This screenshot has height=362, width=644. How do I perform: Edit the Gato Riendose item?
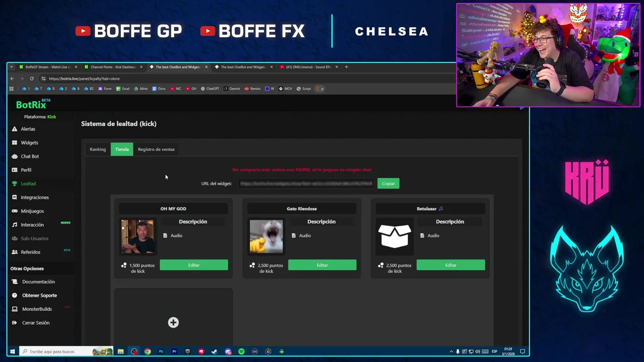322,265
